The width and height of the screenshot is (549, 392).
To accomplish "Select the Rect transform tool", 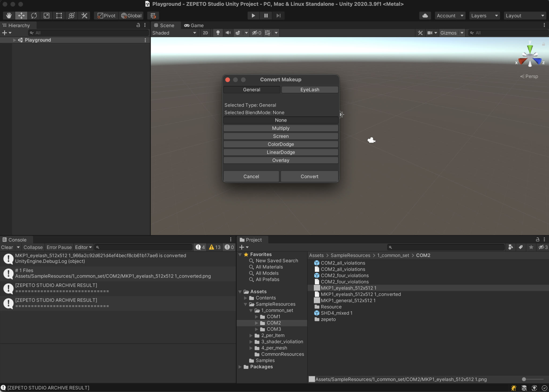I will (59, 16).
